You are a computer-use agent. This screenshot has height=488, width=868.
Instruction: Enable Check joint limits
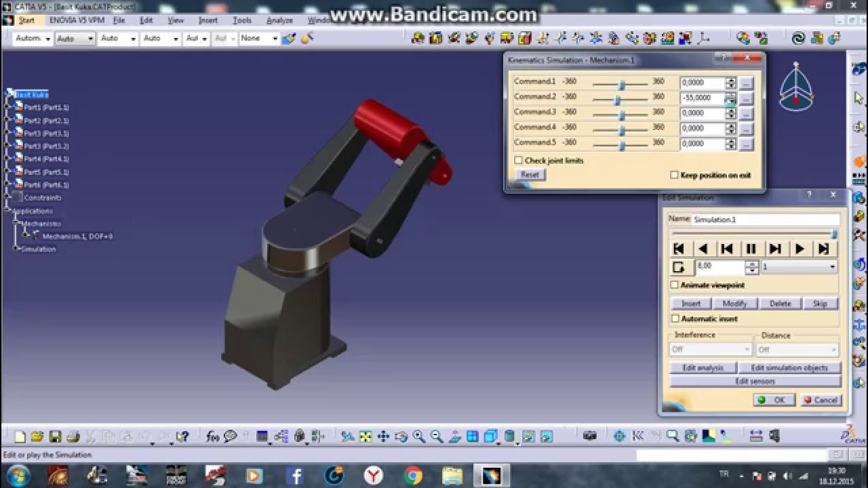(519, 161)
